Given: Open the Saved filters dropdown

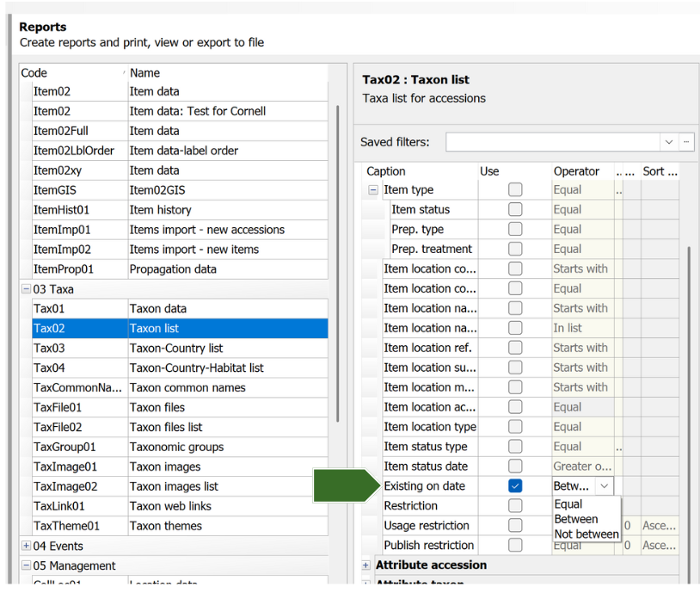Looking at the screenshot, I should coord(669,142).
